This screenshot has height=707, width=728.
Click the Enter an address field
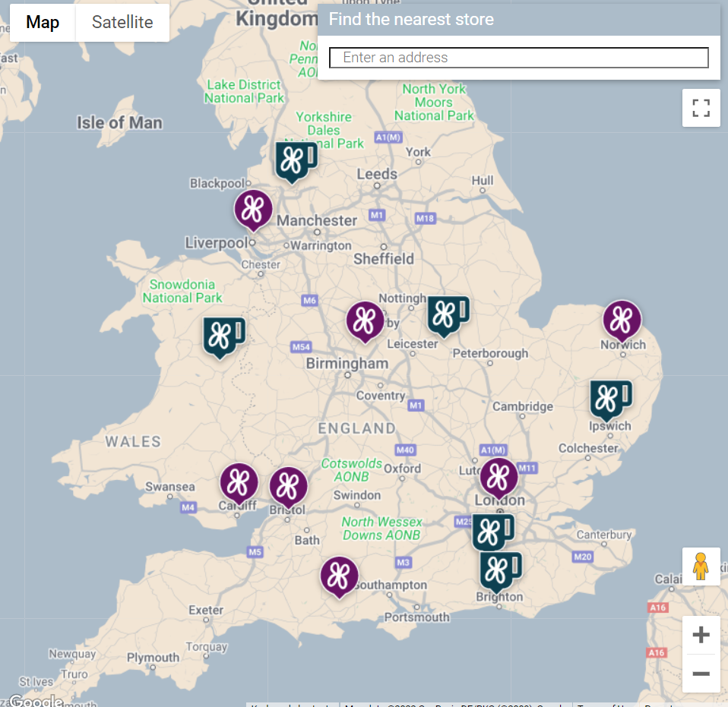[x=519, y=57]
